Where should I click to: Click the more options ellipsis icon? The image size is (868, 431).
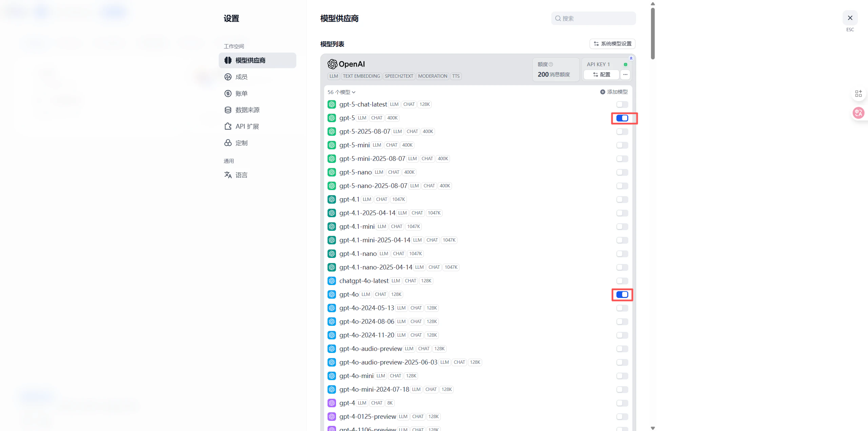pos(625,74)
